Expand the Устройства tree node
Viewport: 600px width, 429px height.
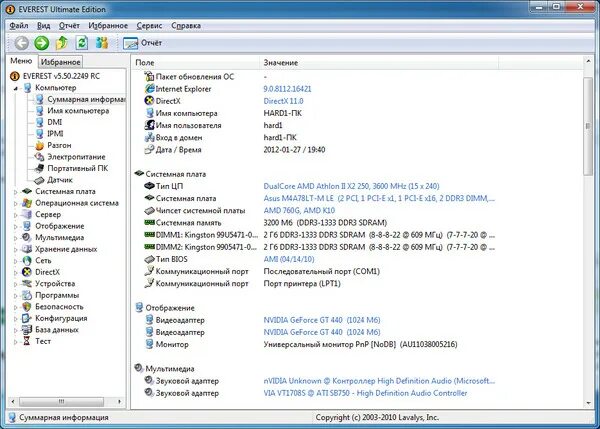16,284
